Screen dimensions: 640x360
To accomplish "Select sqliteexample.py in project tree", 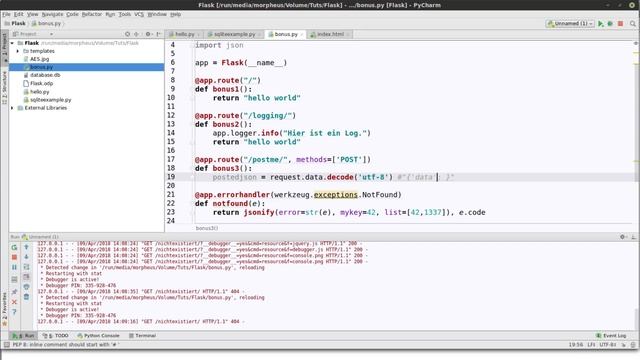I will point(51,100).
